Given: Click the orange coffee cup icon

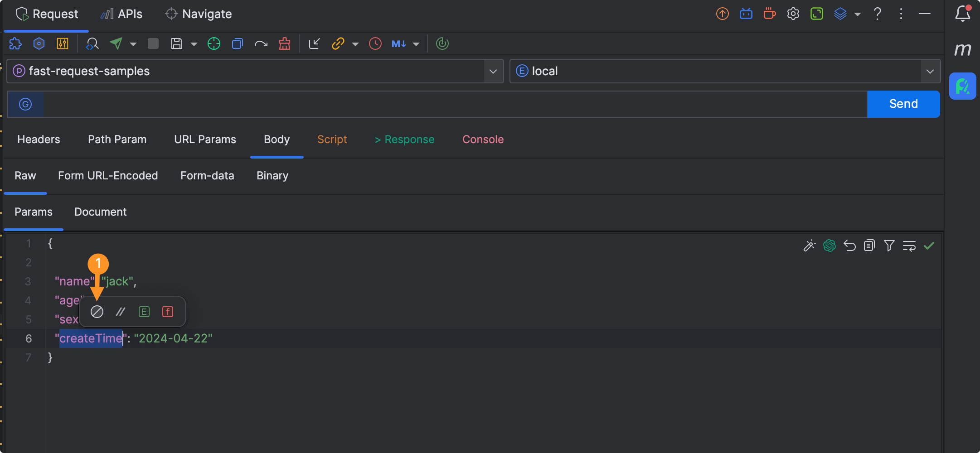Looking at the screenshot, I should pos(769,14).
